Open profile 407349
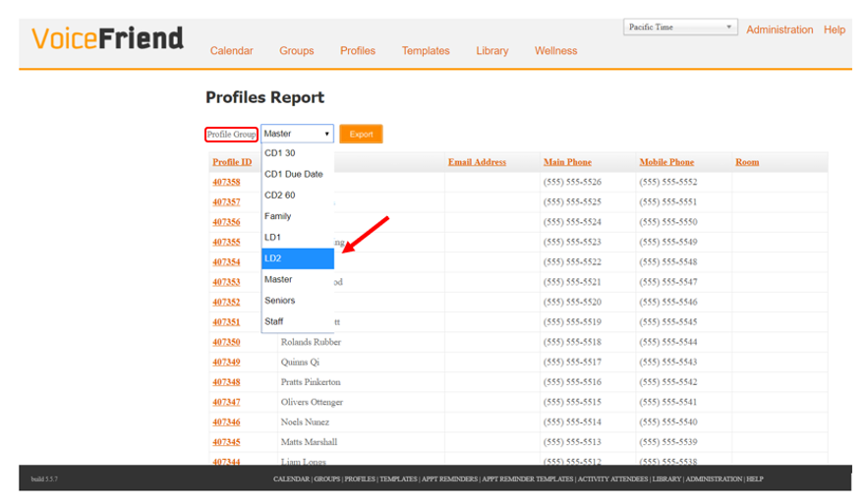Screen dimensions: 867x504 click(226, 362)
